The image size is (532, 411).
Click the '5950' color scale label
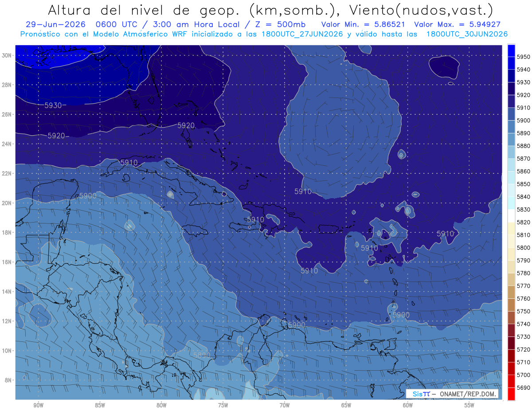coord(524,57)
